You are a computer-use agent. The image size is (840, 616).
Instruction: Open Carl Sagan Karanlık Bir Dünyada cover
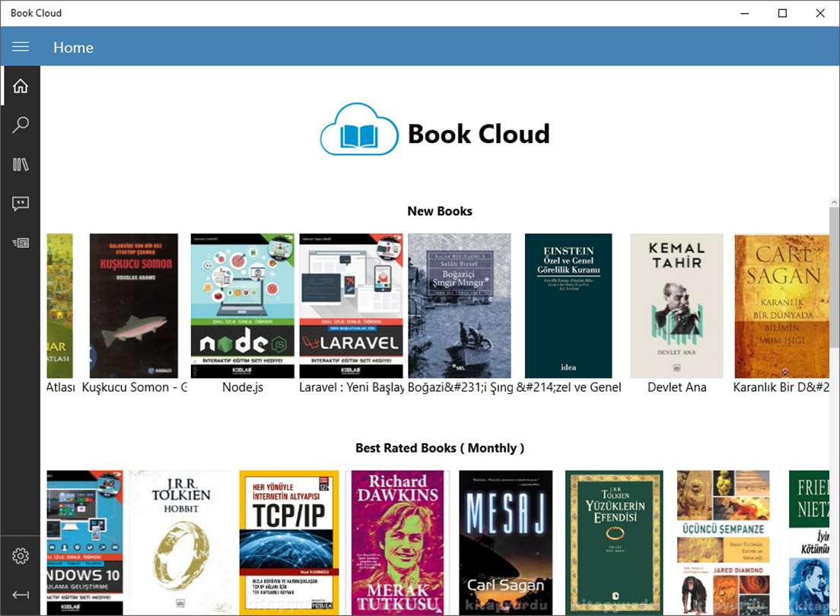point(781,306)
